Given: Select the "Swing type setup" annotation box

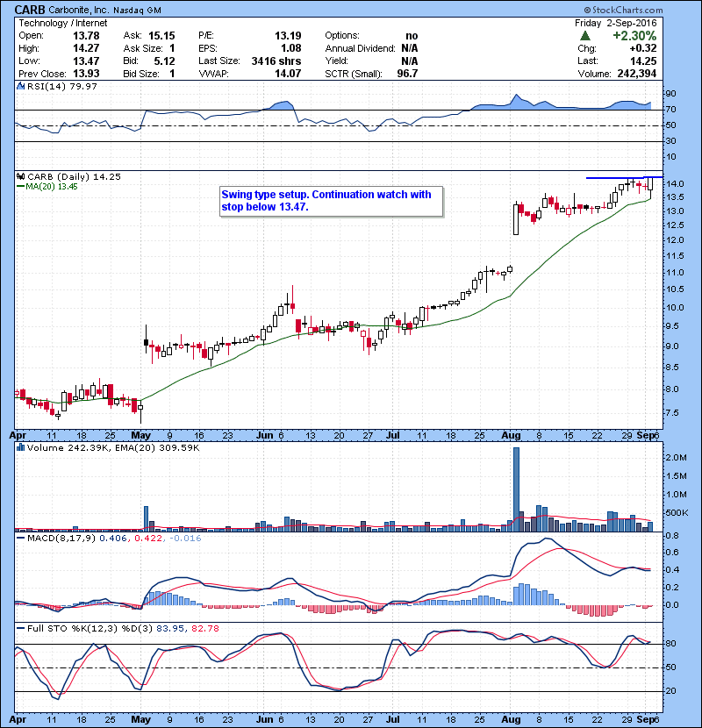Looking at the screenshot, I should pos(331,201).
